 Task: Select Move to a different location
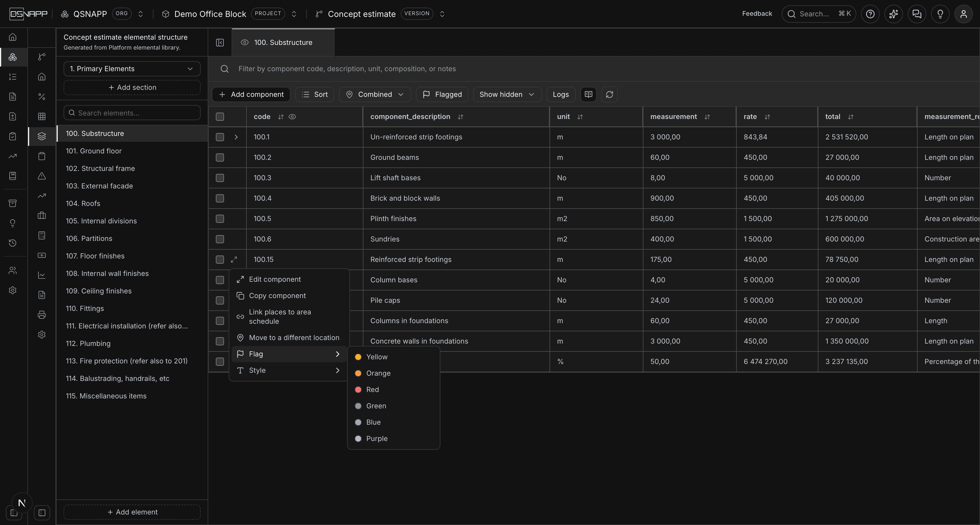[289, 338]
